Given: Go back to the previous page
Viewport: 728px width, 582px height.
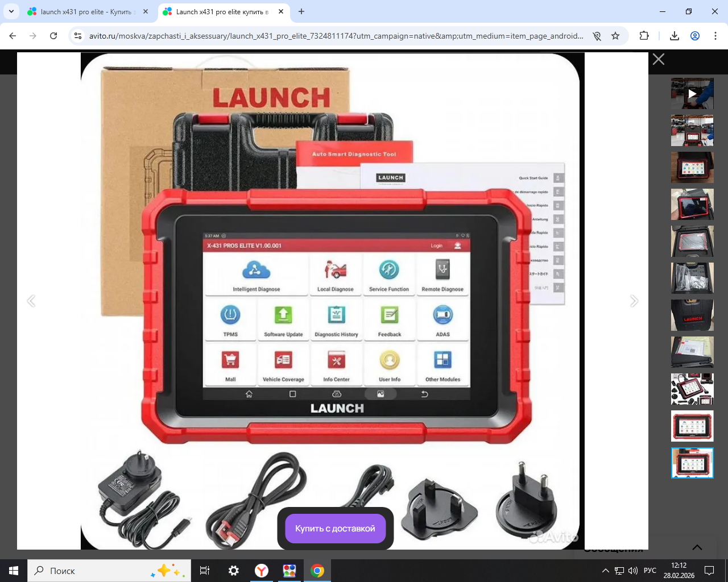Looking at the screenshot, I should (13, 36).
